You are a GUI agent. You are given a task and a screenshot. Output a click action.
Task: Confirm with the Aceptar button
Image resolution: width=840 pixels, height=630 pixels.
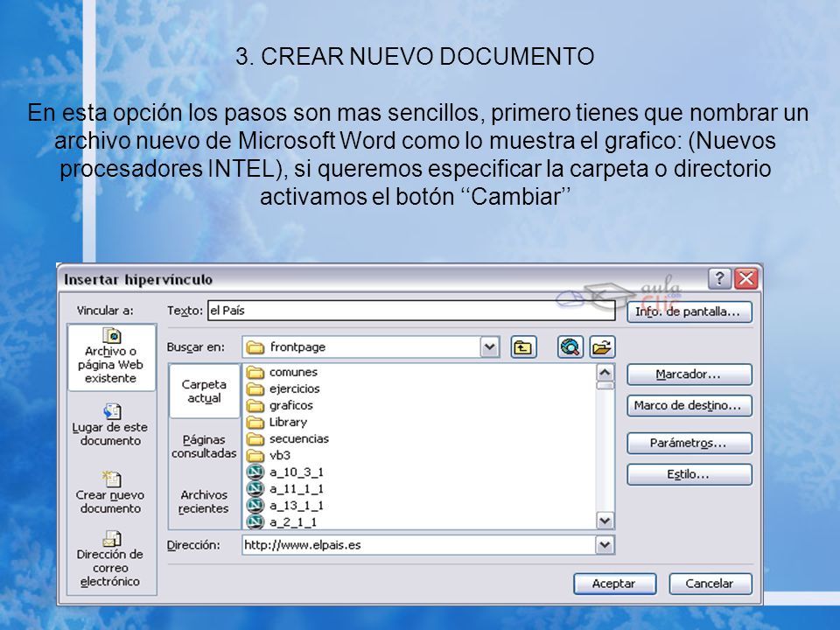614,584
